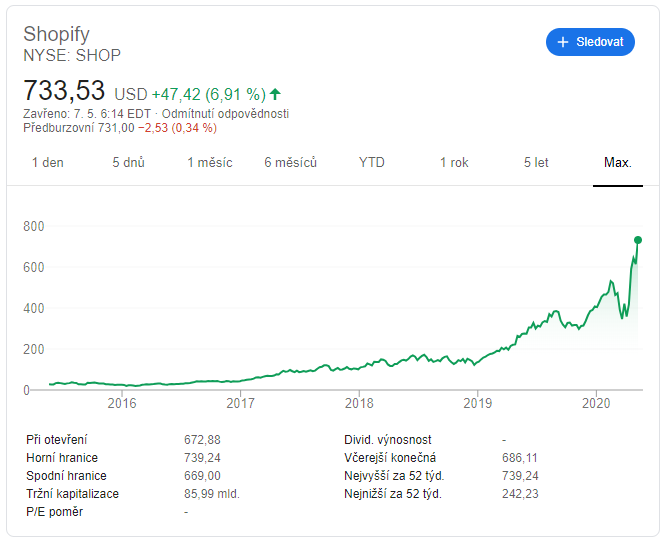Click the Tržní kapitalizace value 85,99 mld.

click(x=212, y=494)
